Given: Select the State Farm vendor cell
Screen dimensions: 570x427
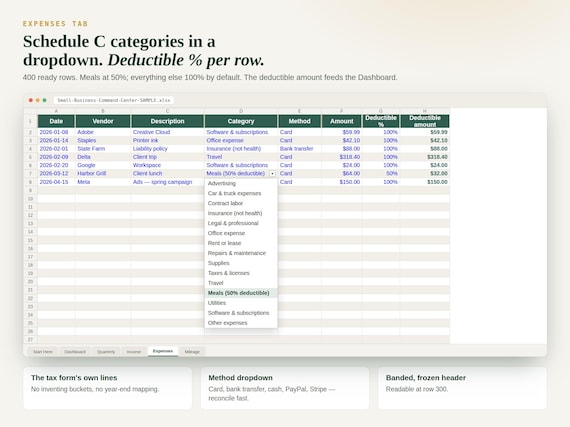Looking at the screenshot, I should pos(103,149).
